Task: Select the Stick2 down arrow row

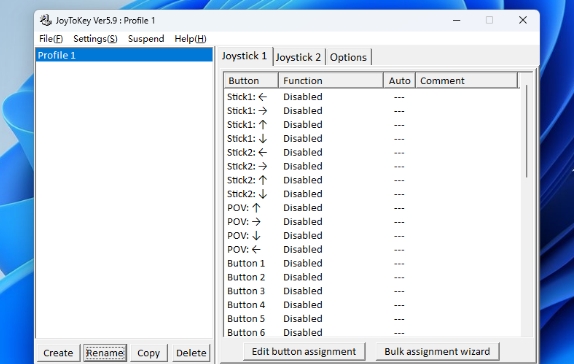Action: 372,194
